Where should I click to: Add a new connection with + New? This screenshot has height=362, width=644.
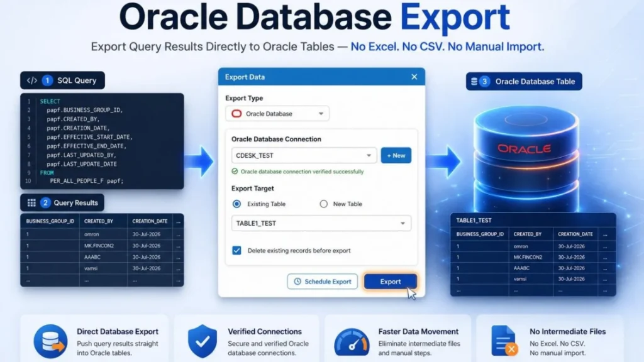(x=396, y=156)
